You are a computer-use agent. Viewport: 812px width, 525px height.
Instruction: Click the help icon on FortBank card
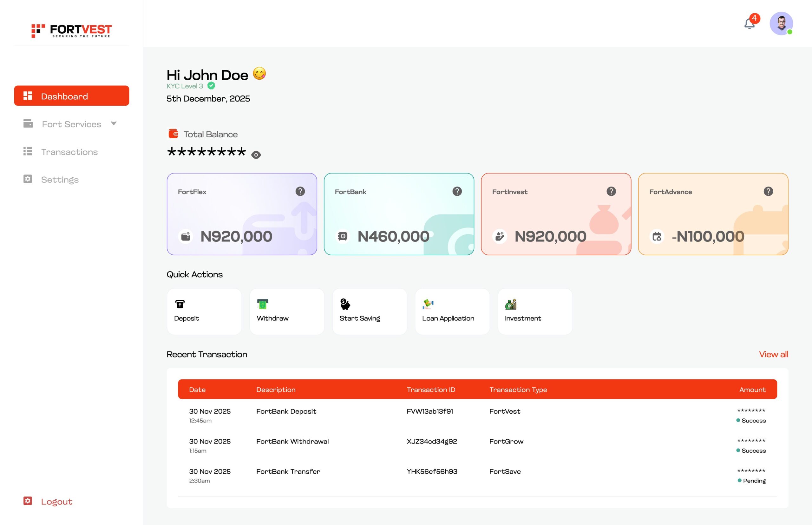(457, 191)
